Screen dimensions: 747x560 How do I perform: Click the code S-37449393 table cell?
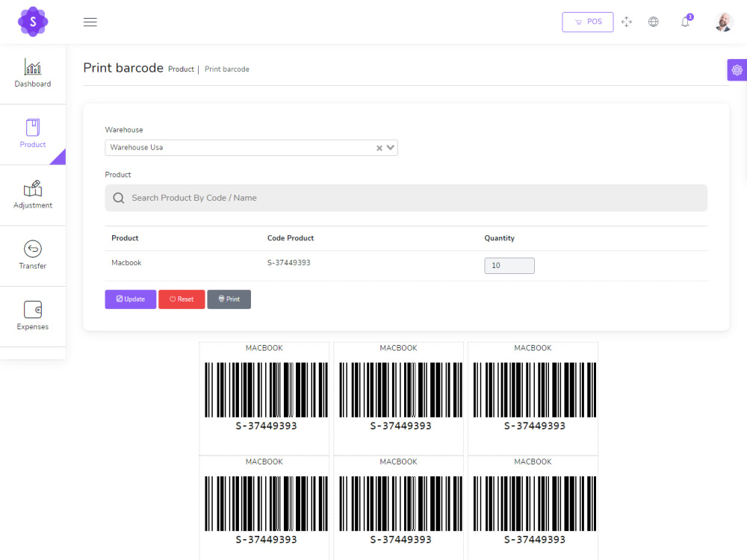pyautogui.click(x=288, y=263)
